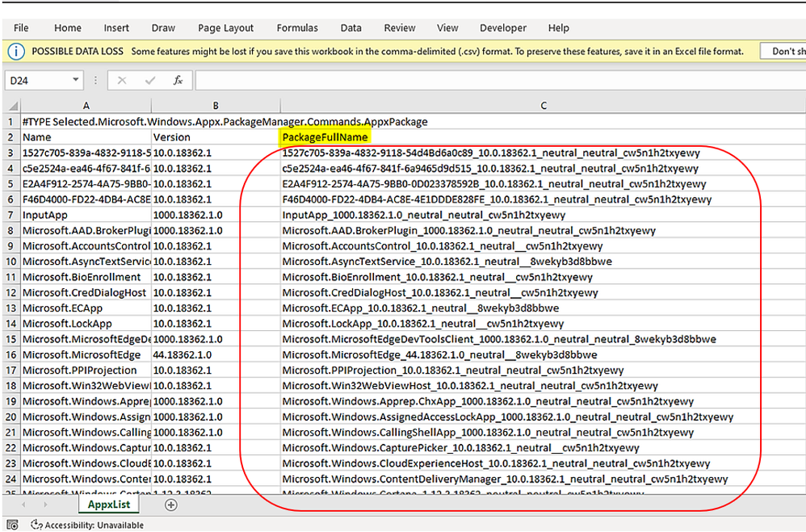Open the Page Layout tab
The width and height of the screenshot is (806, 532).
click(225, 28)
